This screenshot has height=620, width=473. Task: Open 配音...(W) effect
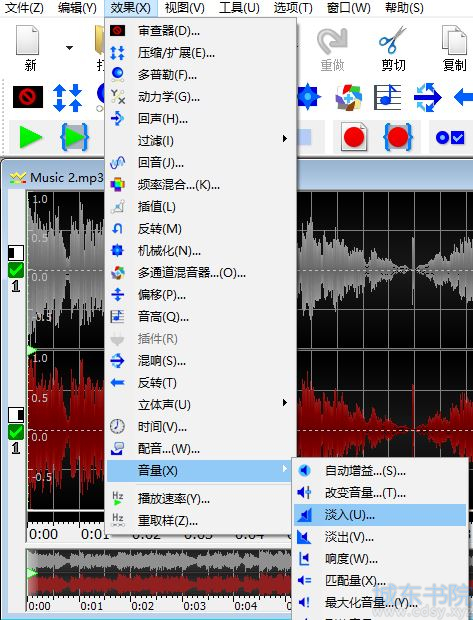(201, 448)
